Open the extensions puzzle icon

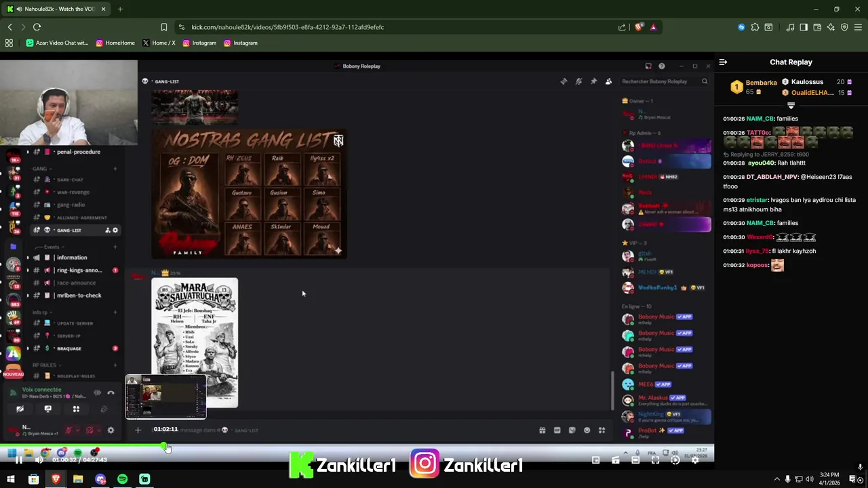755,27
